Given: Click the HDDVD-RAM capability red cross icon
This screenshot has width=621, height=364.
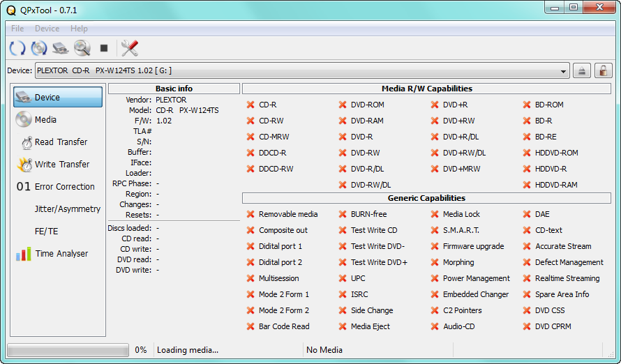Looking at the screenshot, I should point(527,185).
